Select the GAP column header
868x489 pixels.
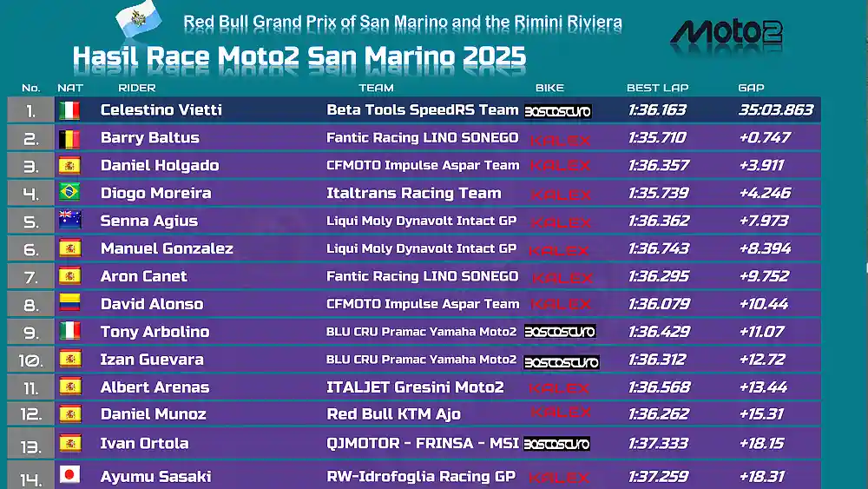pyautogui.click(x=751, y=88)
